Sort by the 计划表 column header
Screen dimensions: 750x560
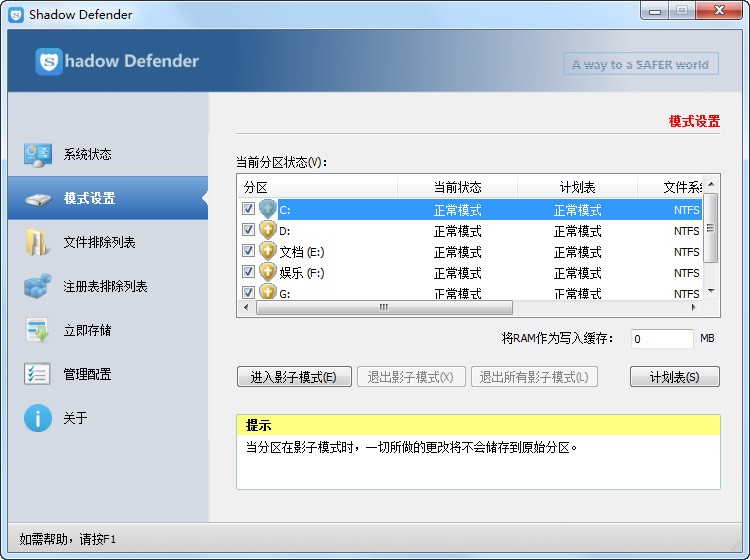coord(577,187)
